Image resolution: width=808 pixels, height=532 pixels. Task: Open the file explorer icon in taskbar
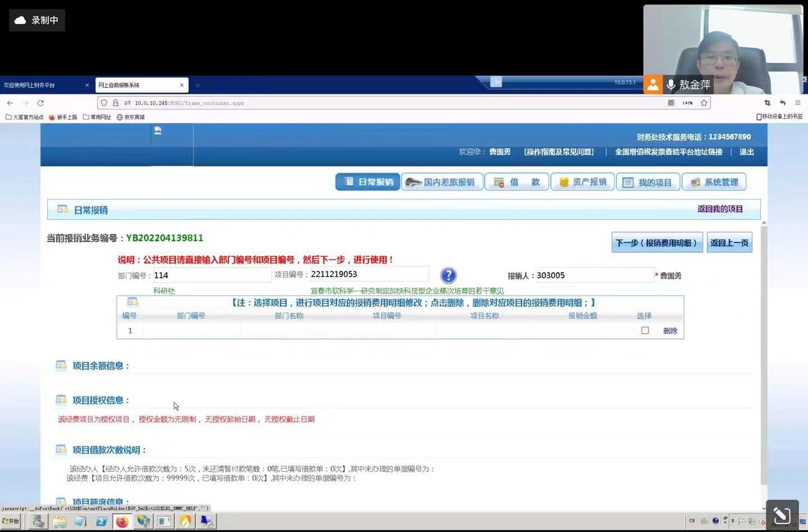pos(59,522)
